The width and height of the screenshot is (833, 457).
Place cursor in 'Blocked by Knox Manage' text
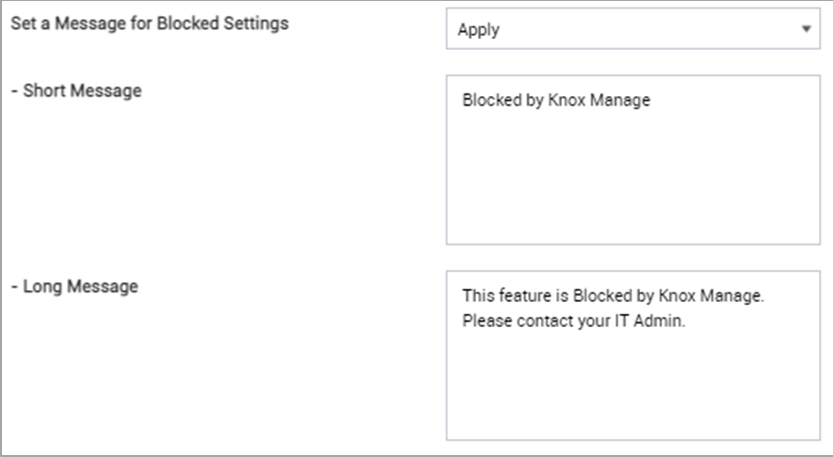click(556, 100)
